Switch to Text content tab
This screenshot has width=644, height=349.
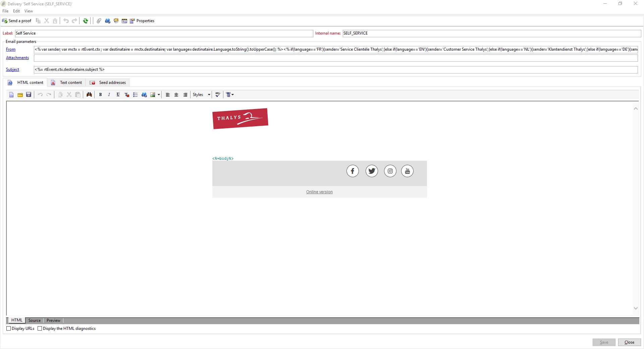pyautogui.click(x=66, y=83)
